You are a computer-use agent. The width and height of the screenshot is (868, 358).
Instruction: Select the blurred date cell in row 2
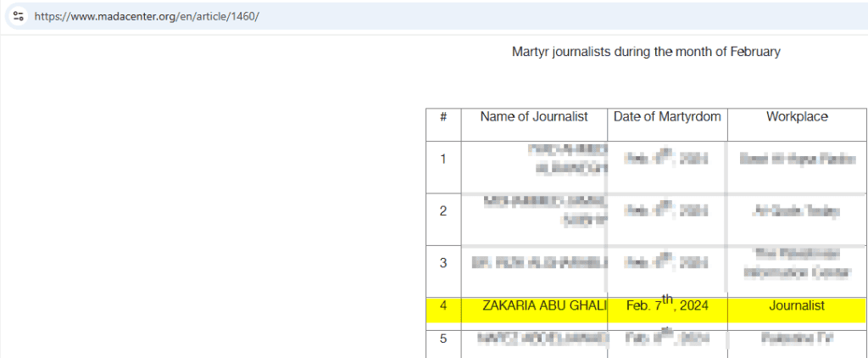pyautogui.click(x=666, y=210)
